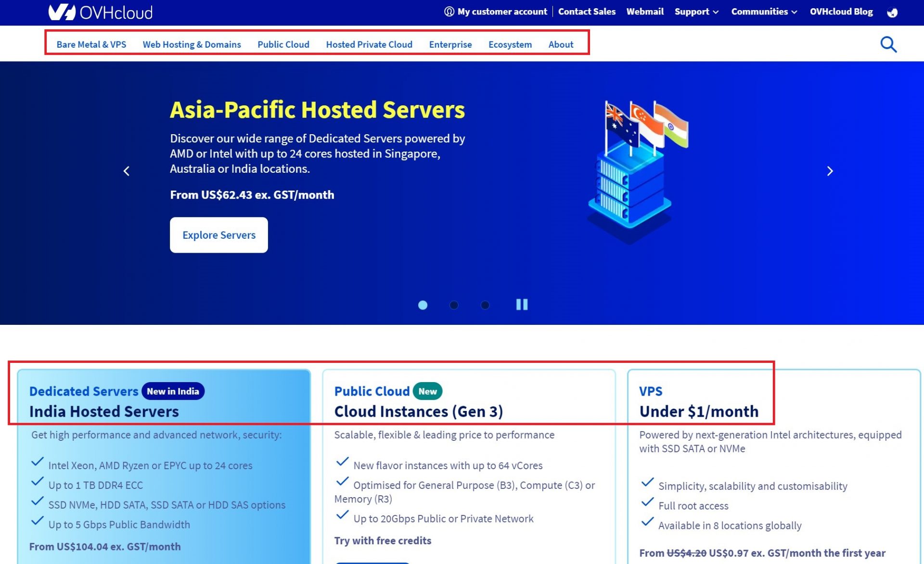
Task: Select the second carousel indicator dot
Action: pyautogui.click(x=453, y=305)
